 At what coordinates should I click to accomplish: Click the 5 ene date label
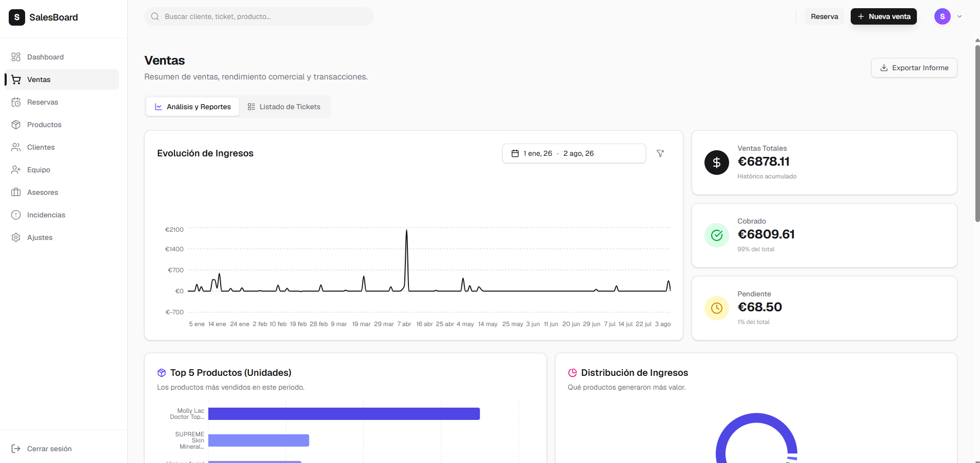click(197, 324)
